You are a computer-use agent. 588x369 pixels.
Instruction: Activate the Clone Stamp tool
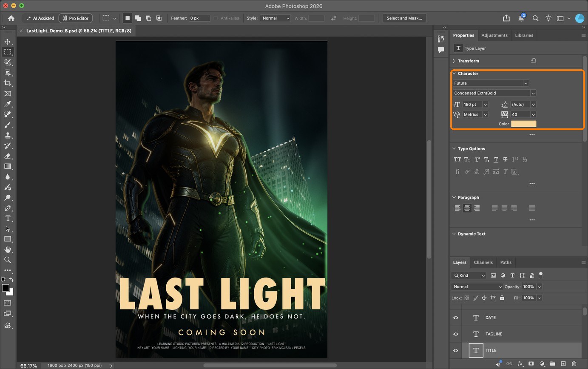coord(8,135)
